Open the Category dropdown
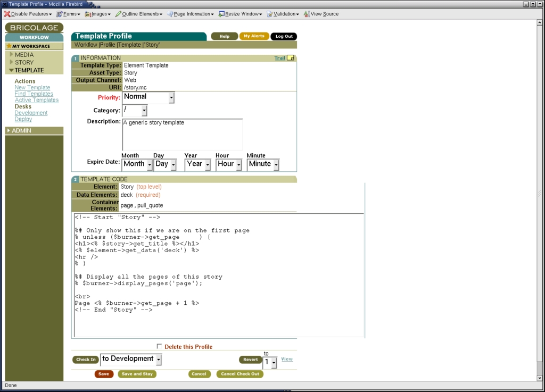 (135, 110)
